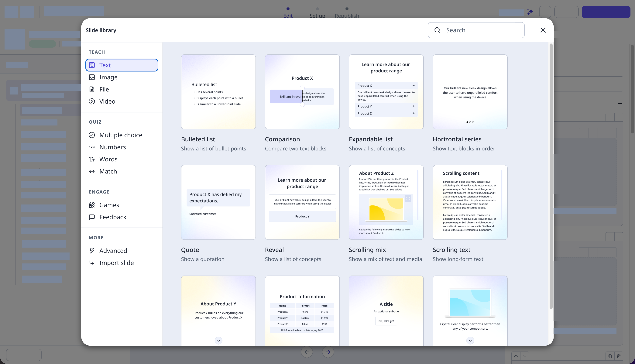
Task: Focus the Search input field
Action: (x=476, y=30)
